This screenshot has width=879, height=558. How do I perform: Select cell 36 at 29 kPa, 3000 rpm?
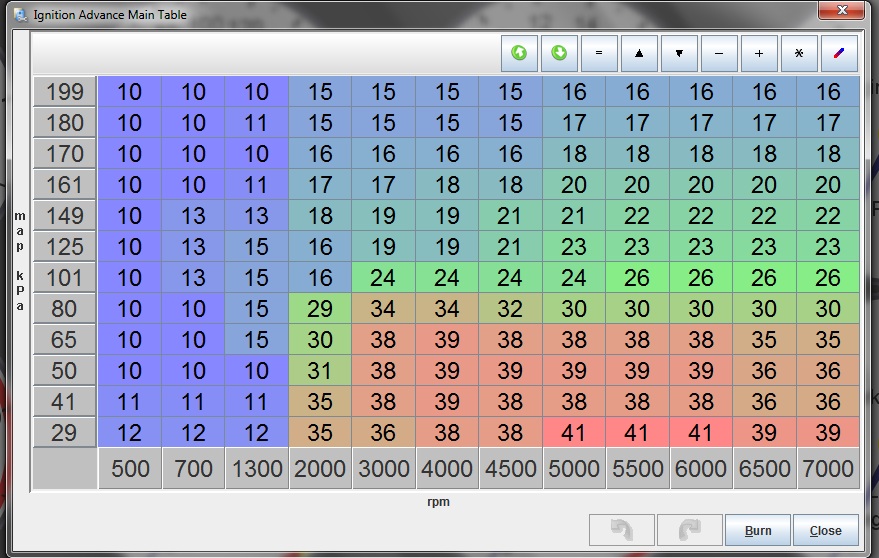coord(384,432)
